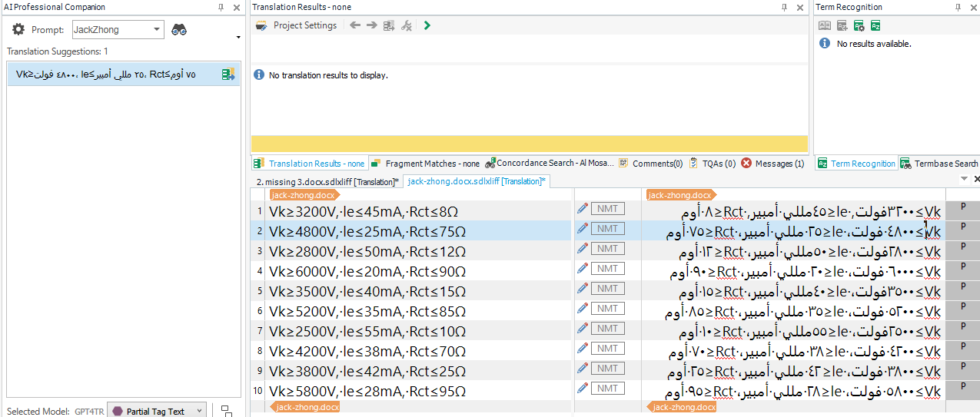Click the NMT badge on segment 5
The width and height of the screenshot is (980, 417).
coord(608,288)
